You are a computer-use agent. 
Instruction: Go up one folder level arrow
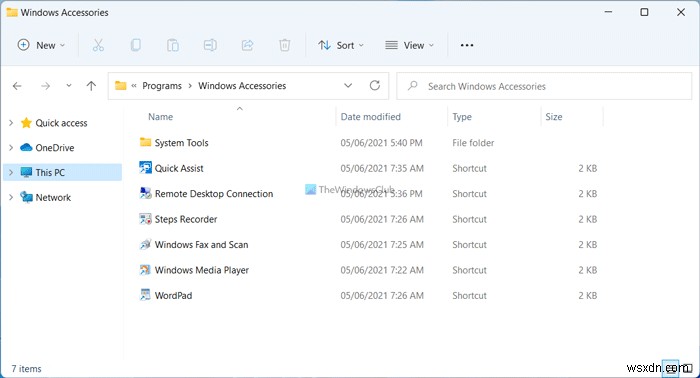[x=91, y=86]
